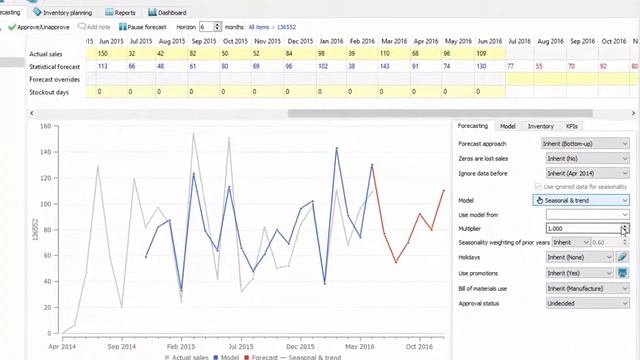
Task: Click the Oct 2016 column header
Action: click(613, 41)
